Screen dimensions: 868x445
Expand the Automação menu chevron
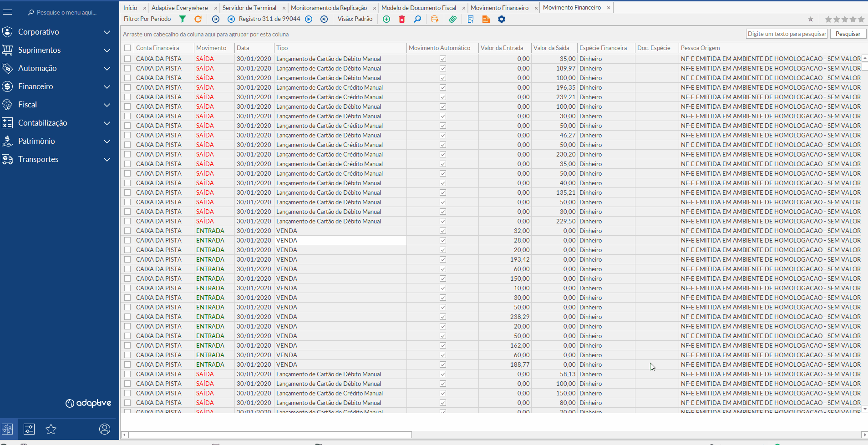pyautogui.click(x=107, y=68)
